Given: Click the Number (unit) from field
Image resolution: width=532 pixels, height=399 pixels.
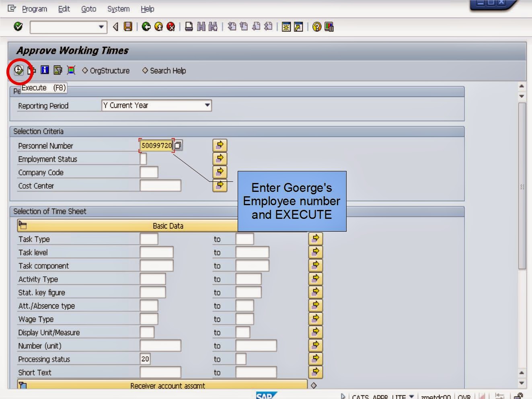Looking at the screenshot, I should (x=160, y=346).
